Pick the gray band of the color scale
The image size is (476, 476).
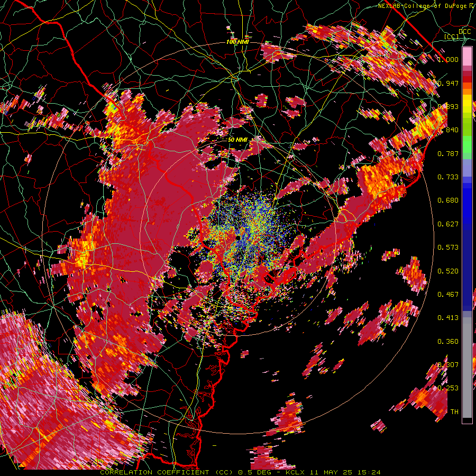[467, 368]
